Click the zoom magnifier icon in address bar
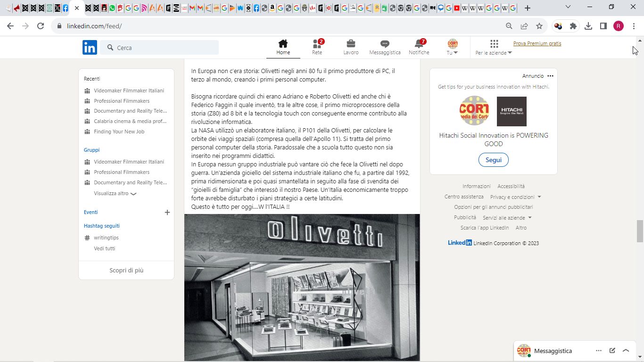 tap(509, 26)
